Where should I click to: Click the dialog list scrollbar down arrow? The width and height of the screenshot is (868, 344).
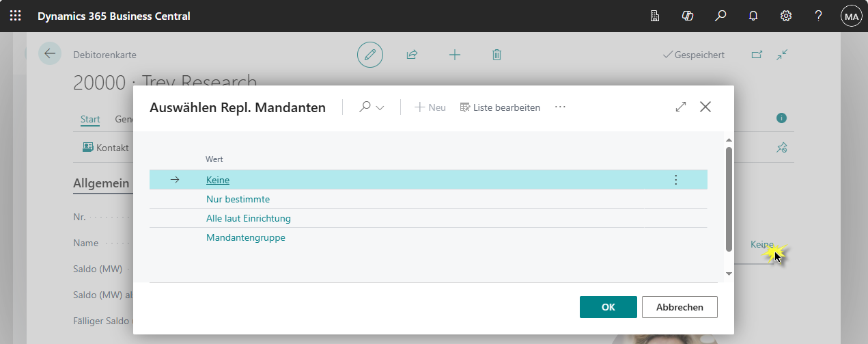pos(729,273)
